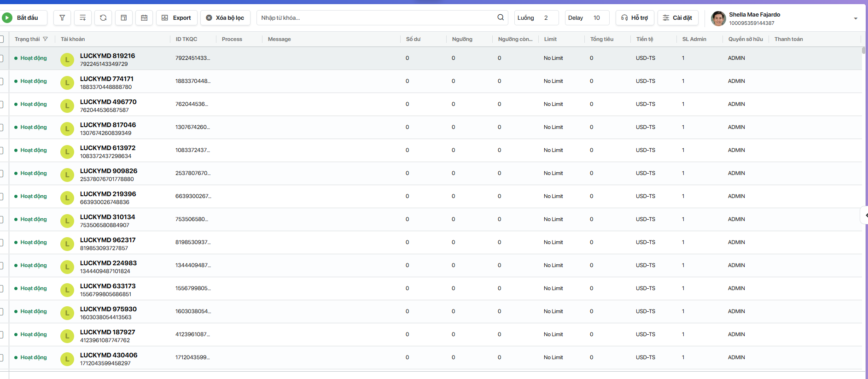The width and height of the screenshot is (868, 379).
Task: Click the Bắt đầu start button
Action: pos(23,18)
